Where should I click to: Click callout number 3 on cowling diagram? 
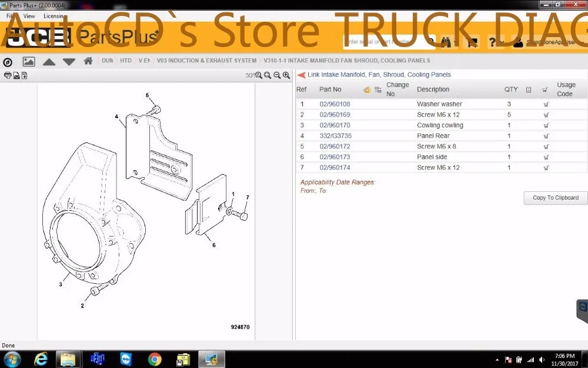click(61, 284)
